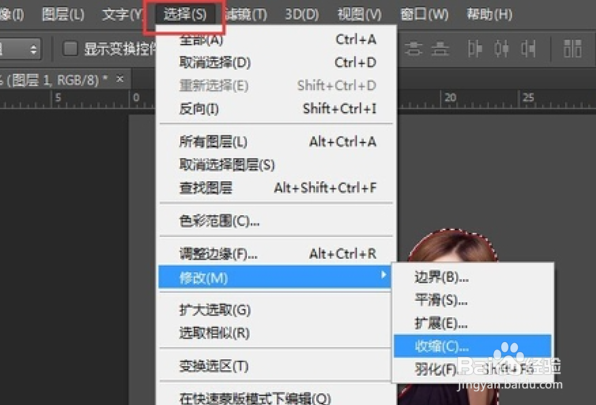Open the 帮助(H) menu
The image size is (596, 405).
coord(489,15)
